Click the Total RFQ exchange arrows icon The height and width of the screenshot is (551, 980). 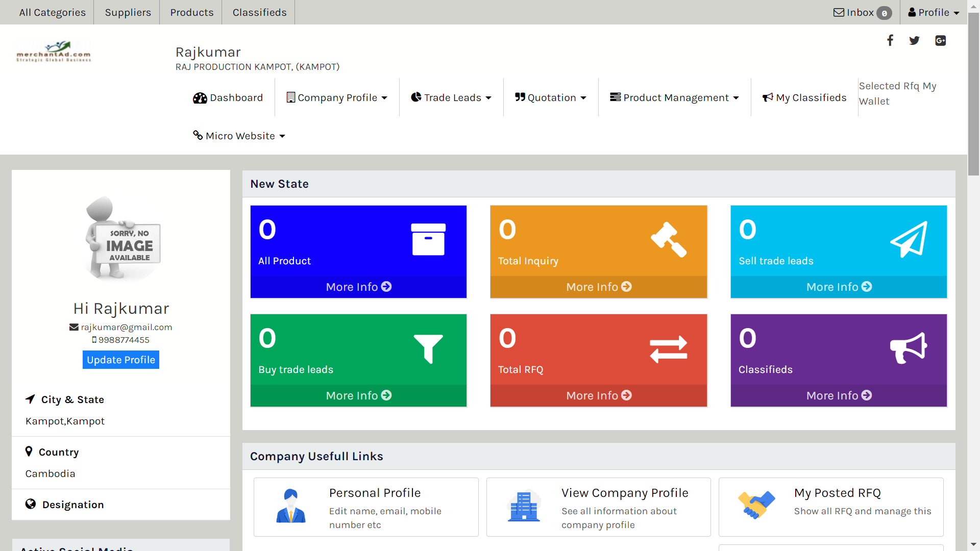click(x=669, y=349)
